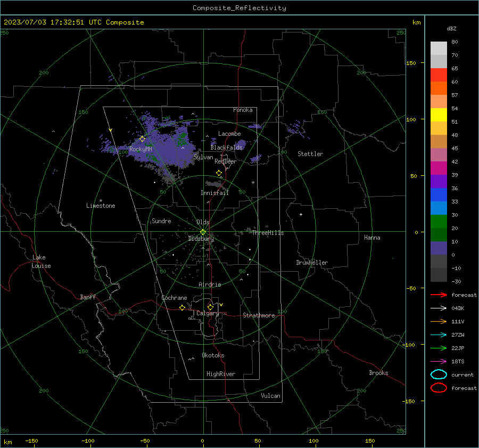
Task: Click the Okotoks label
Action: (213, 355)
